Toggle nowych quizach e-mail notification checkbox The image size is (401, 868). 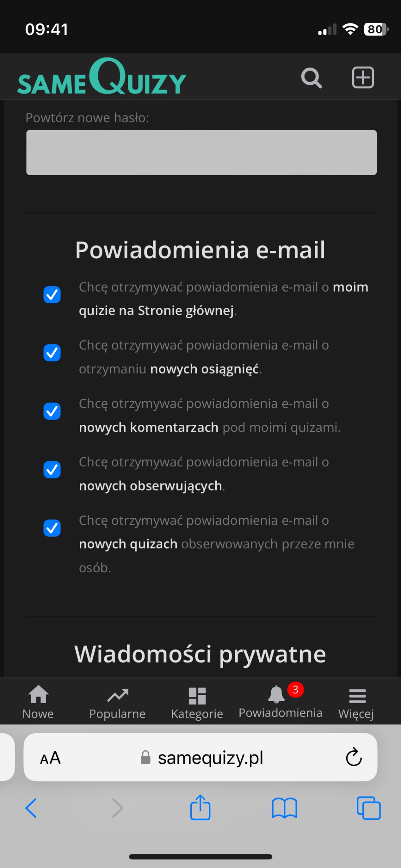click(x=52, y=528)
